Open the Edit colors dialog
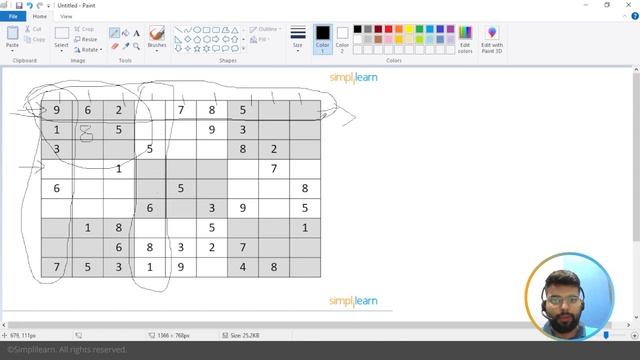 pyautogui.click(x=465, y=40)
